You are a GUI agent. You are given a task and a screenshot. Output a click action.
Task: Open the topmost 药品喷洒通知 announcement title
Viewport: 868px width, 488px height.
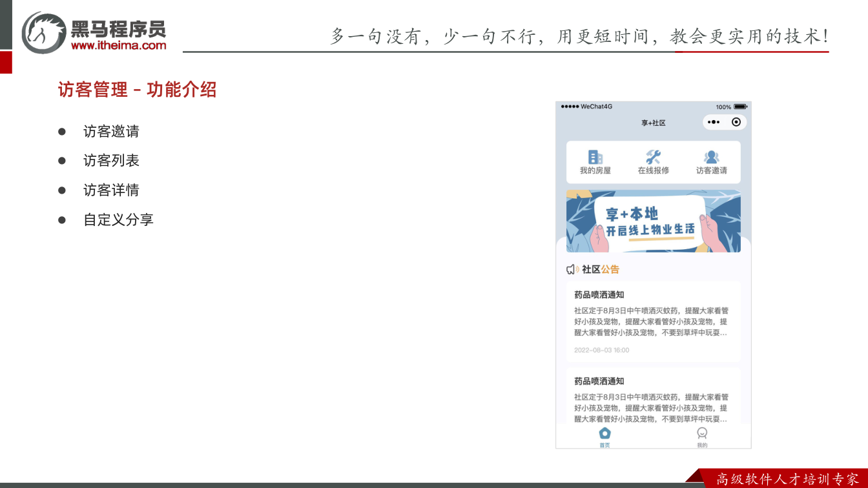[599, 295]
